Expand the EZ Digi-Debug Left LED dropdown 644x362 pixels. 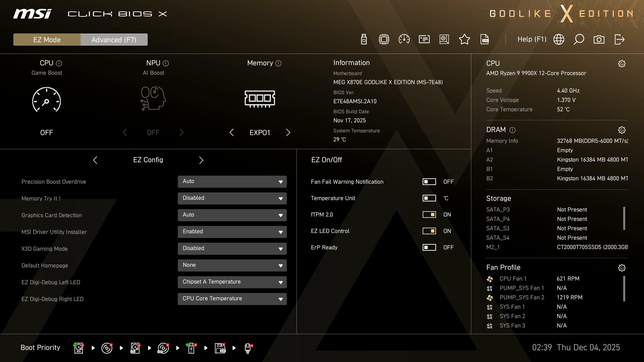click(x=232, y=282)
